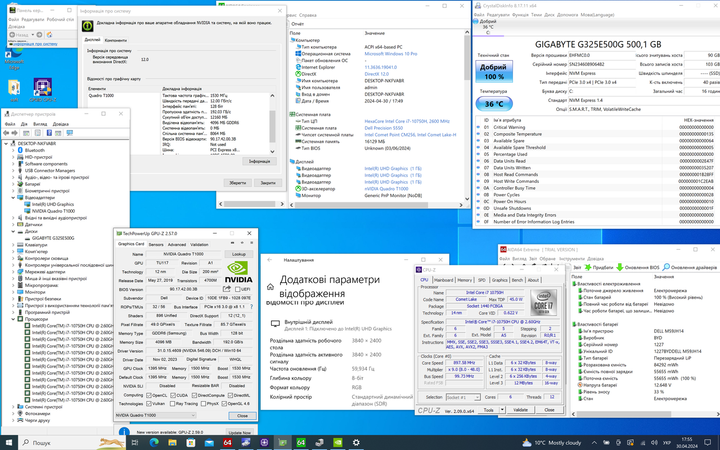720x450 pixels.
Task: Expand the Монітори node in Device Manager
Action: (x=13, y=292)
